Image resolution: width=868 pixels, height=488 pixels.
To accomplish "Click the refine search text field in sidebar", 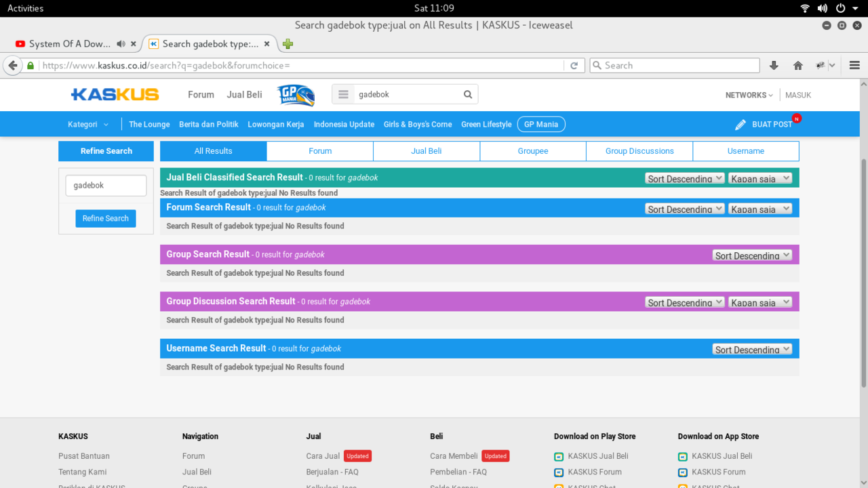I will pyautogui.click(x=106, y=186).
